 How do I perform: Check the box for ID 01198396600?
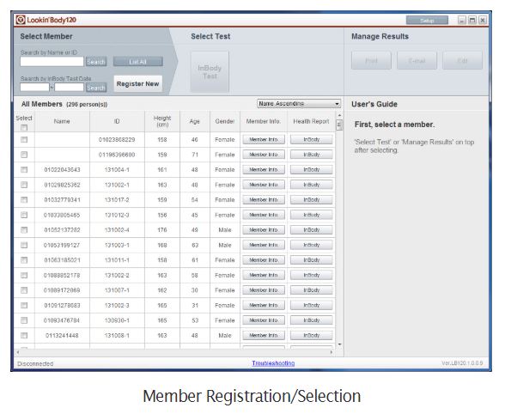coord(24,155)
